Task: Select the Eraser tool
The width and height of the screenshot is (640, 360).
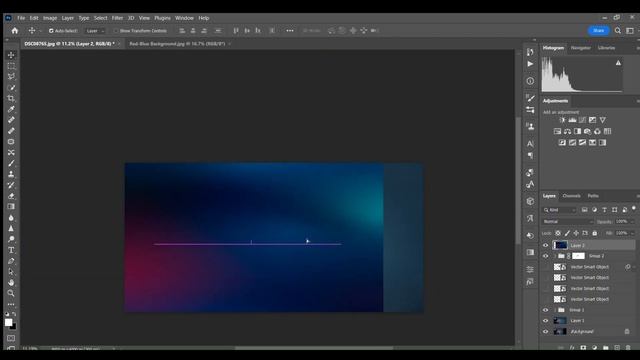Action: 11,196
